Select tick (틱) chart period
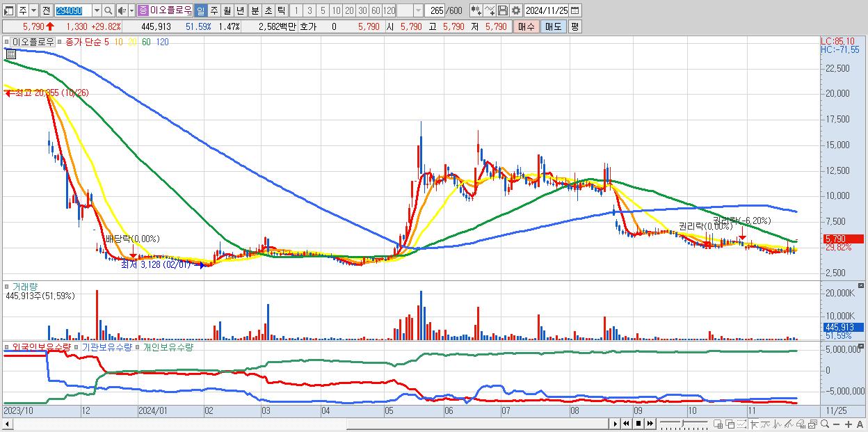This screenshot has height=432, width=868. point(281,11)
